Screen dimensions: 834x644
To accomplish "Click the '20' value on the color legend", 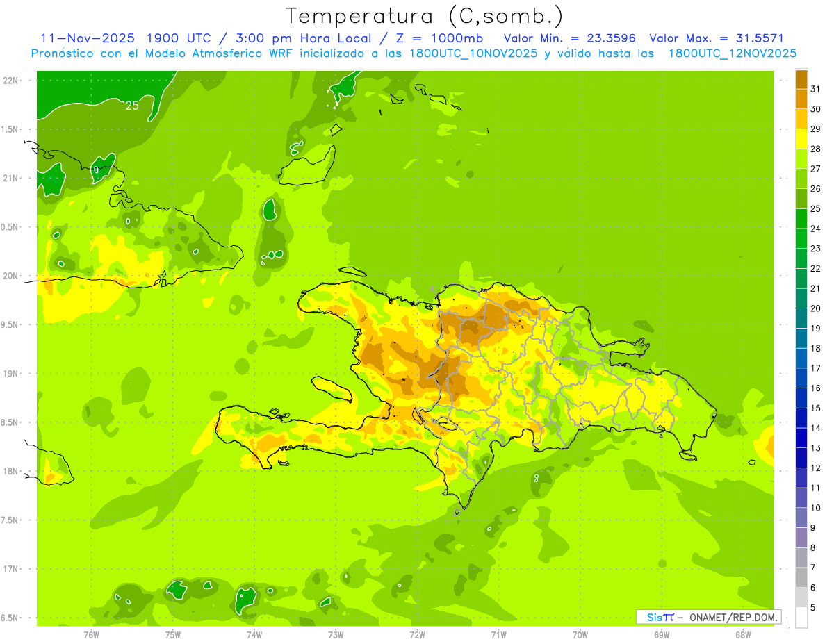I will click(815, 308).
